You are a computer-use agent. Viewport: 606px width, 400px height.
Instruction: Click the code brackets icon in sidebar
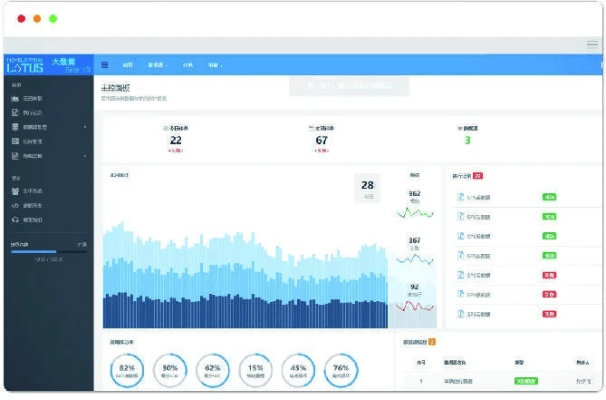click(14, 205)
